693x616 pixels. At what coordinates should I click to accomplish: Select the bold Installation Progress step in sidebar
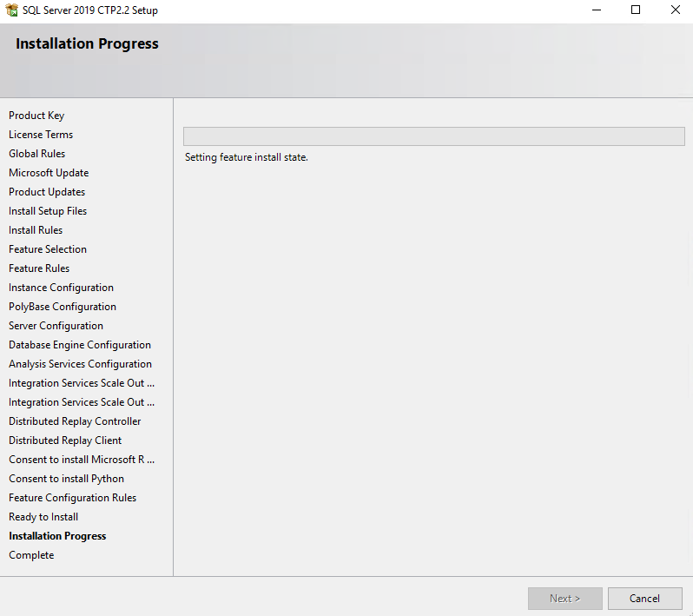click(x=57, y=536)
